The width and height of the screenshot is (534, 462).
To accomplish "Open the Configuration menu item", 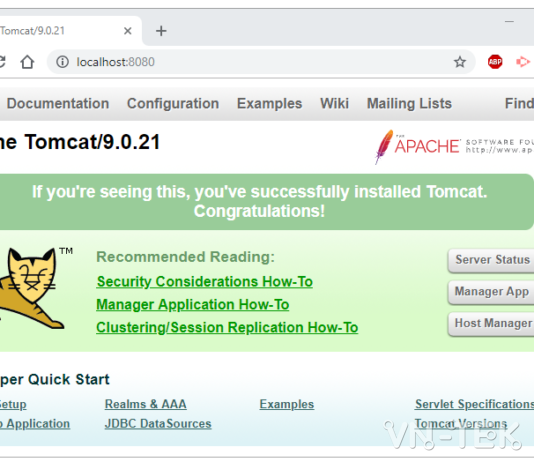I will click(173, 103).
